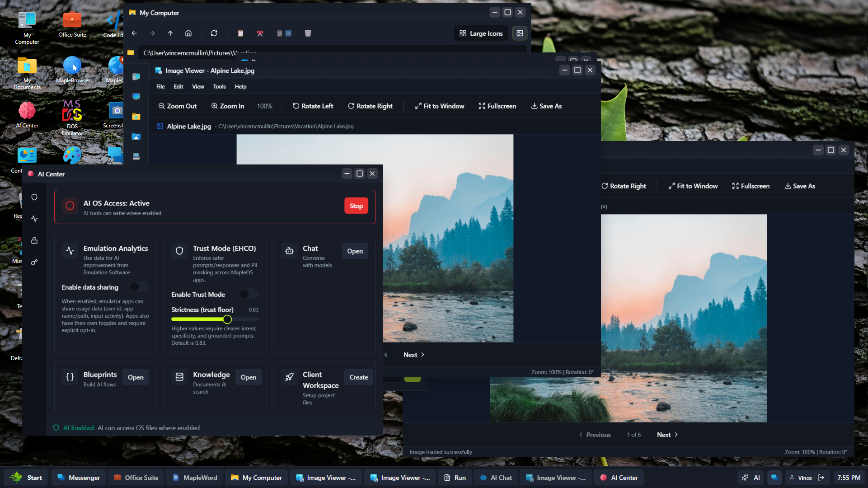
Task: Click the AI tray indicator in taskbar
Action: pyautogui.click(x=751, y=478)
